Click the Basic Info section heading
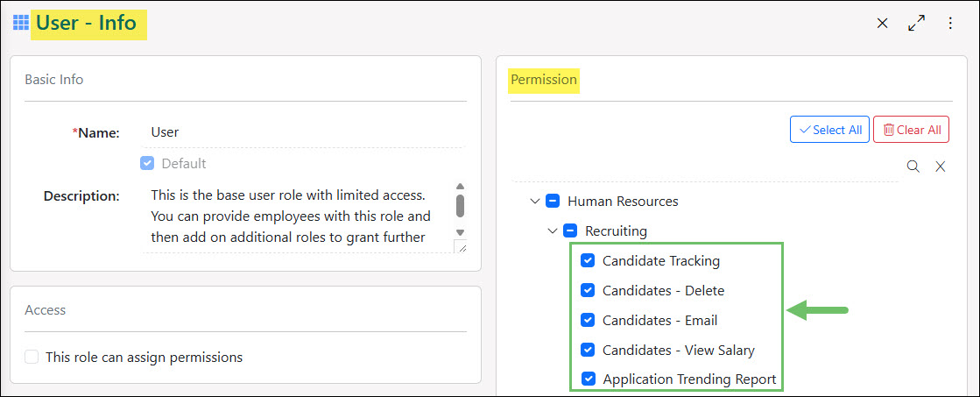This screenshot has height=397, width=980. click(53, 80)
